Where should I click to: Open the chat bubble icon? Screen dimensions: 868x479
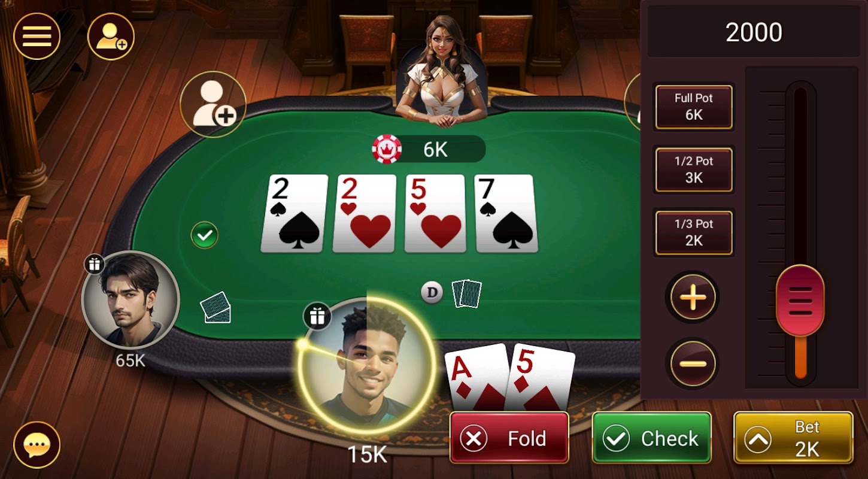click(x=37, y=445)
